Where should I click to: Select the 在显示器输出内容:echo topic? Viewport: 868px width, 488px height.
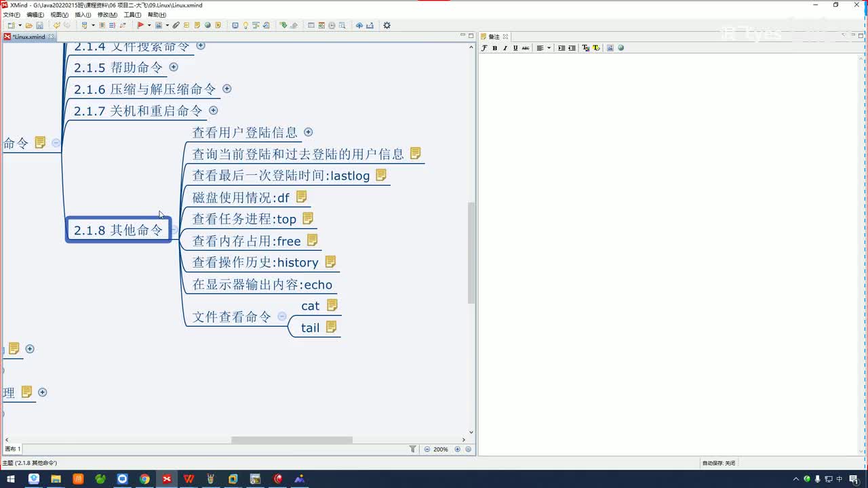point(262,285)
